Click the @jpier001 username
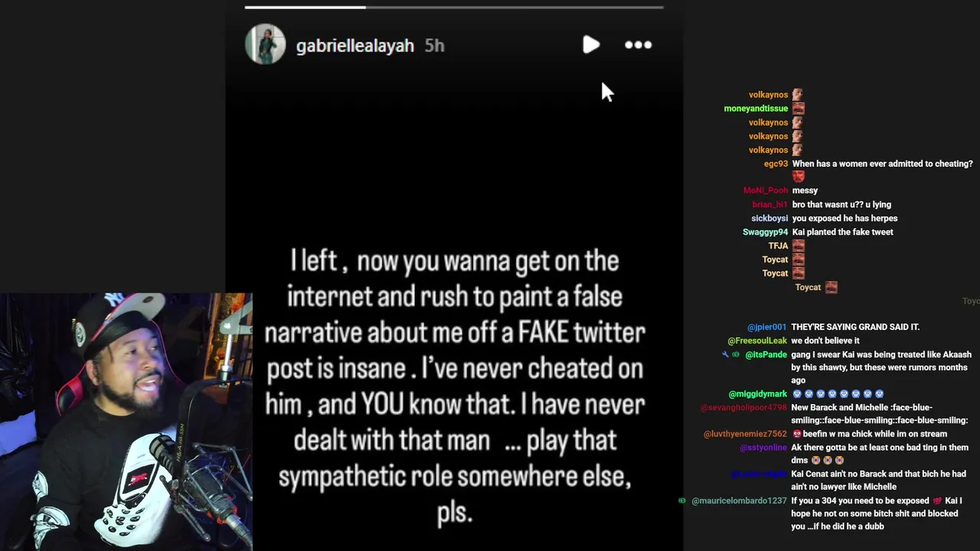Screen dimensions: 980x551 point(767,327)
